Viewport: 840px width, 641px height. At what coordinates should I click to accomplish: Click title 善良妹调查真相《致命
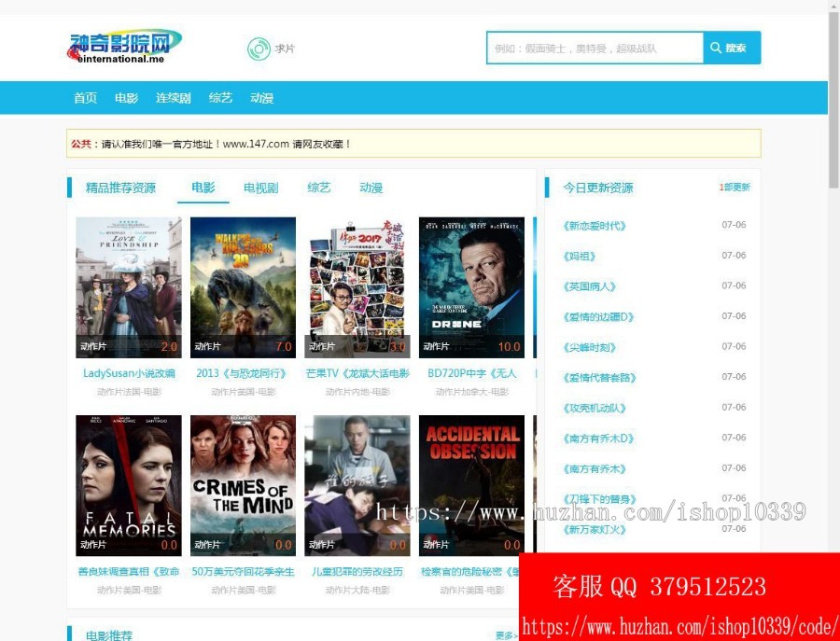click(129, 571)
